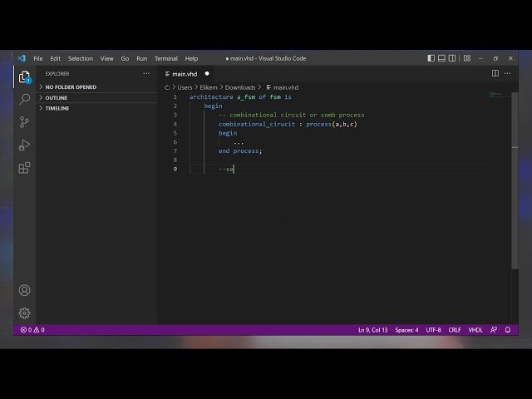
Task: Open the notifications bell icon
Action: [x=508, y=330]
